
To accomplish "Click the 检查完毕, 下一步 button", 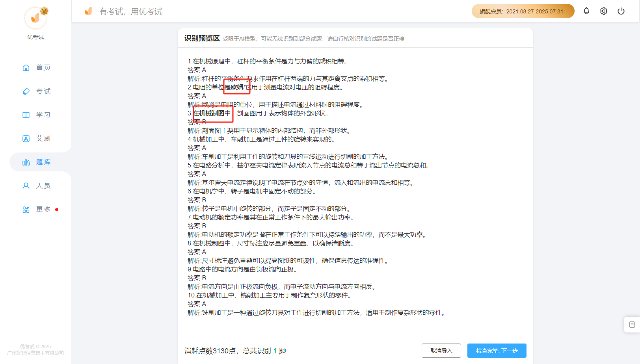I will click(x=497, y=351).
